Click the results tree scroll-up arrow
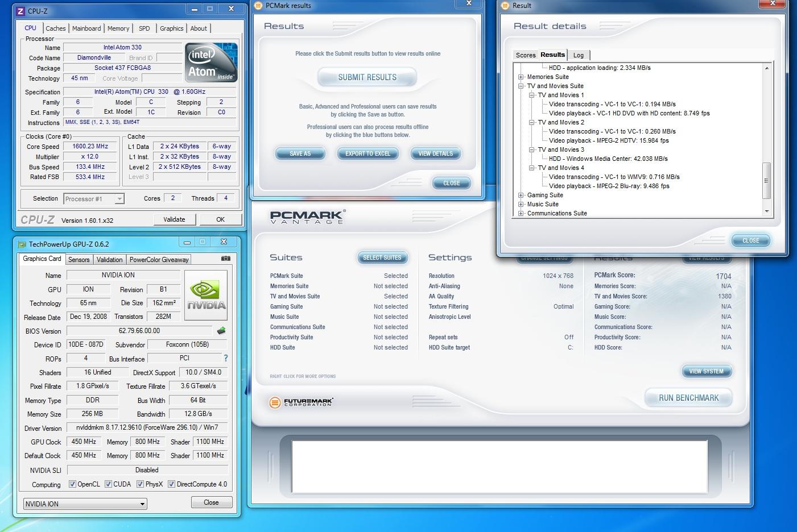The height and width of the screenshot is (532, 797). coord(766,68)
